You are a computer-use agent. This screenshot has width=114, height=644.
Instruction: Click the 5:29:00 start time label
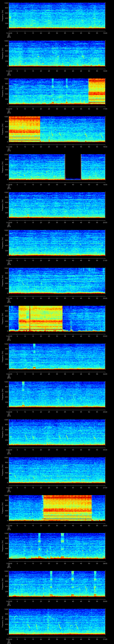click(x=9, y=601)
